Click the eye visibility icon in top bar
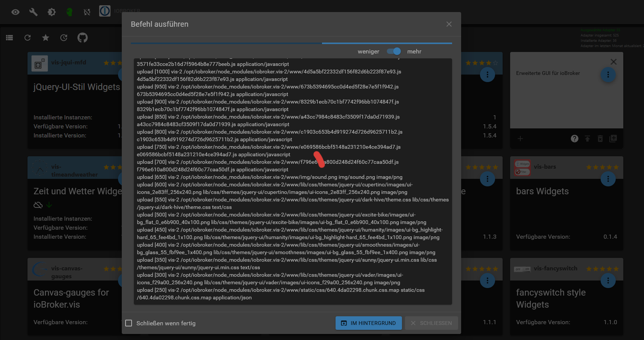 15,12
